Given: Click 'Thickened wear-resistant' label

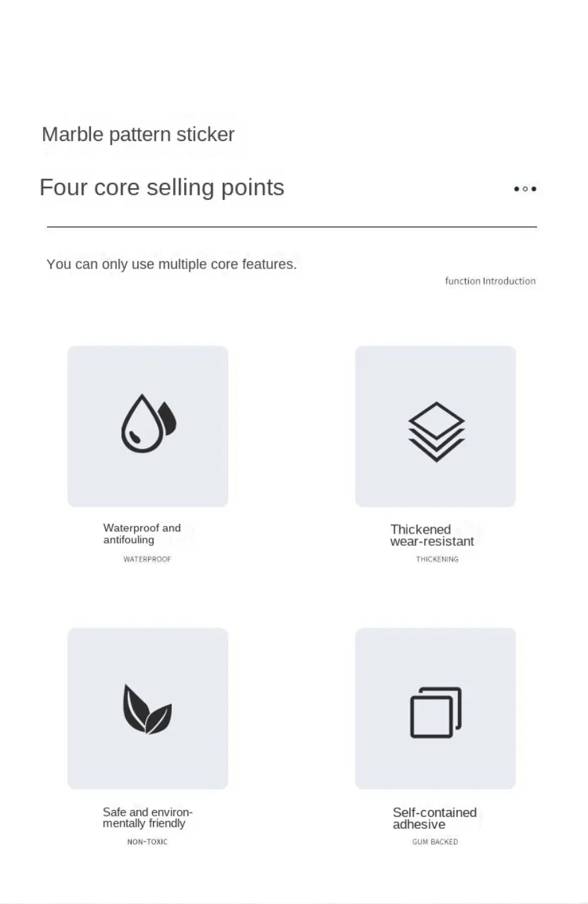Looking at the screenshot, I should coord(432,536).
